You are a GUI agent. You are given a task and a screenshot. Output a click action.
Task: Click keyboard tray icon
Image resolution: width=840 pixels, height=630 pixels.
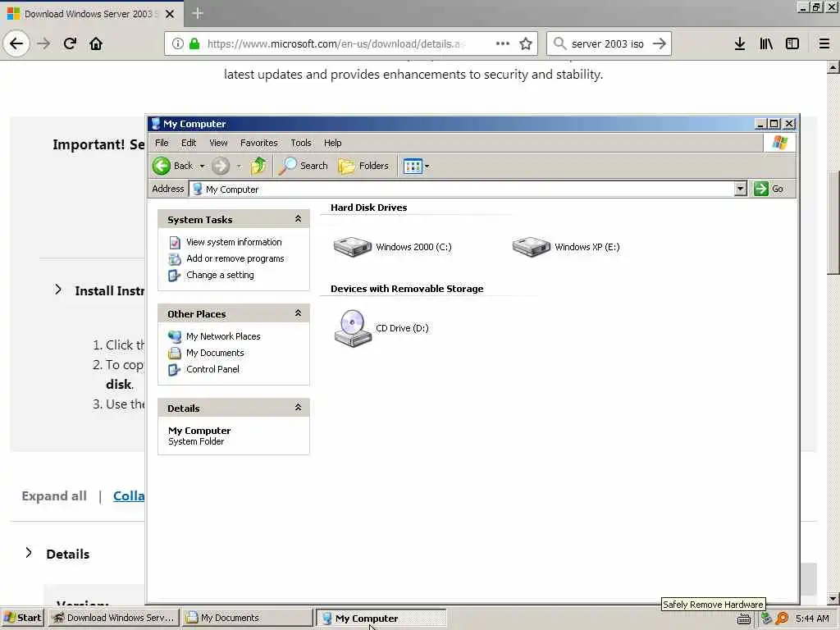(x=744, y=619)
